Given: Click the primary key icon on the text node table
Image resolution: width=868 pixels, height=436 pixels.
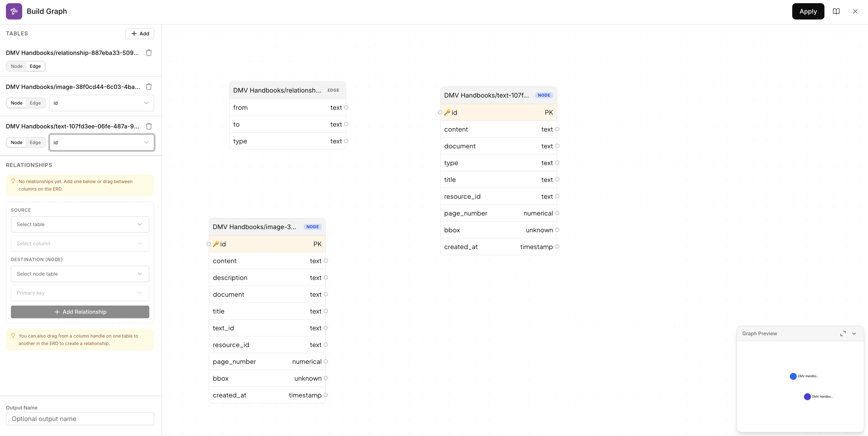Looking at the screenshot, I should coord(447,112).
